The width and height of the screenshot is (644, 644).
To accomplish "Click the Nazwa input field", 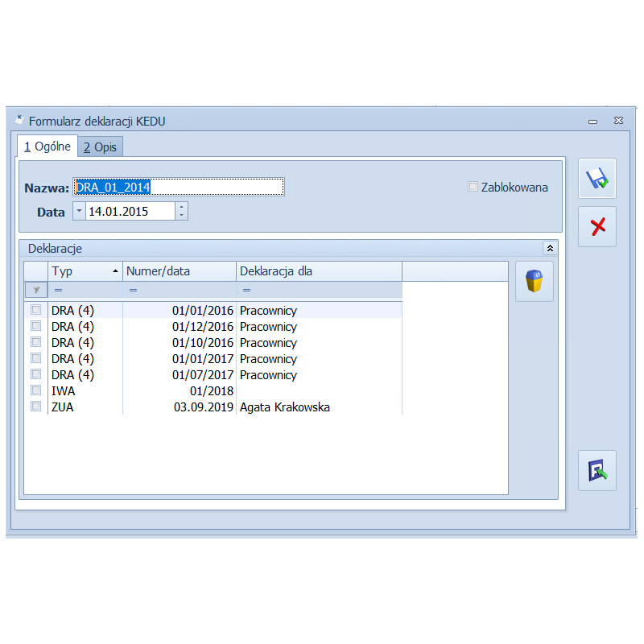I will click(x=179, y=187).
